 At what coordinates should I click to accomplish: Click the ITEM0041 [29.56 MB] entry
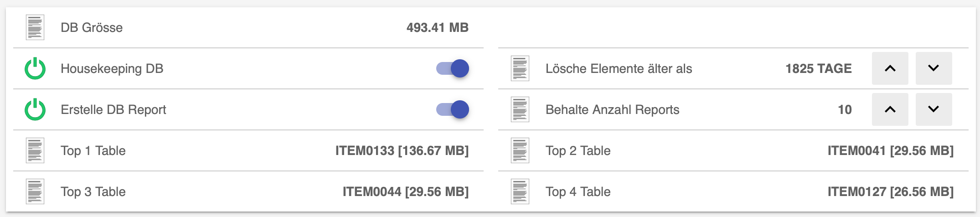click(x=890, y=150)
